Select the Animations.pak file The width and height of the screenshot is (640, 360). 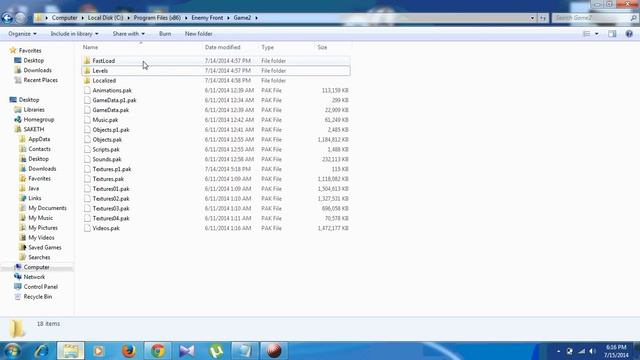216,90
